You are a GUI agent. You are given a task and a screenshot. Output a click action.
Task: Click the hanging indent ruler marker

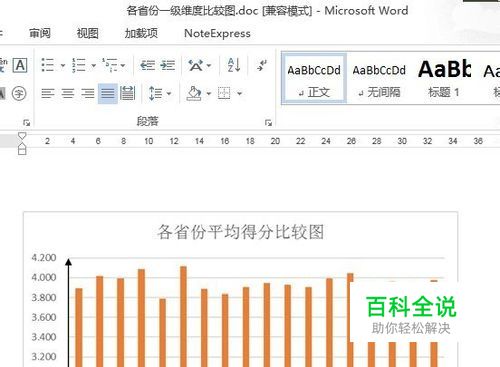click(x=22, y=146)
